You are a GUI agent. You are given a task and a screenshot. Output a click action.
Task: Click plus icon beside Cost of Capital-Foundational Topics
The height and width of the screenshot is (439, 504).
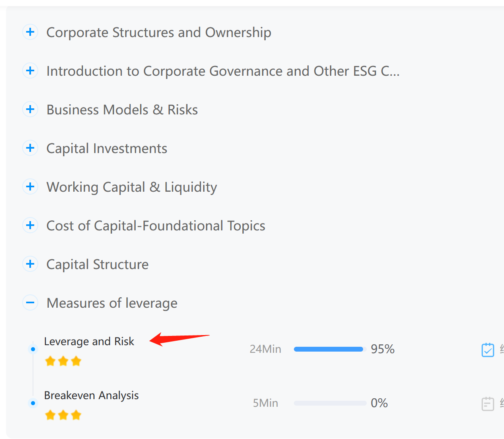tap(30, 225)
